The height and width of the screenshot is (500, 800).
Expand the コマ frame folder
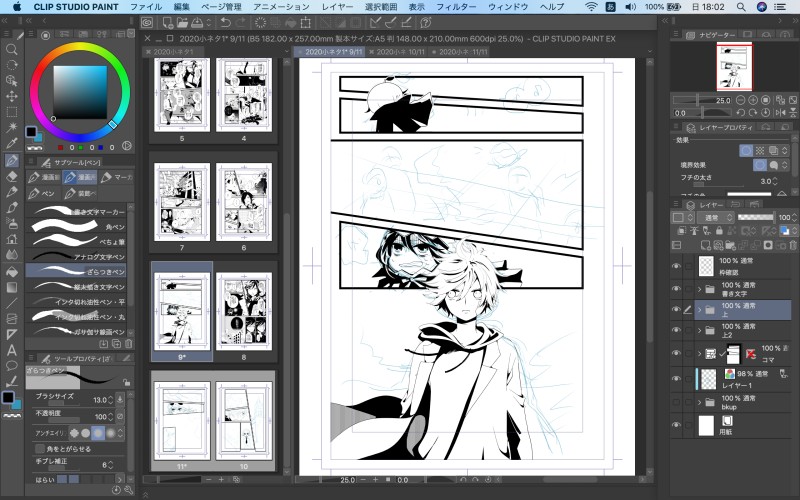[x=699, y=353]
